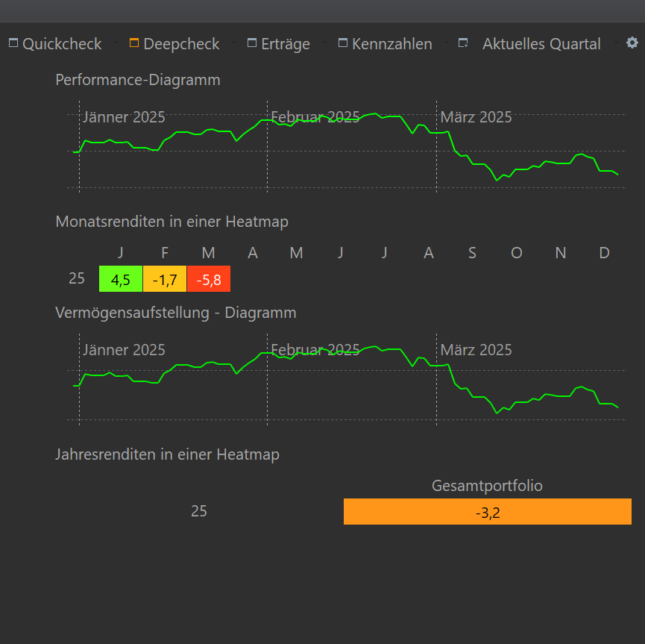Click the Erträge dashboard window icon

click(252, 43)
